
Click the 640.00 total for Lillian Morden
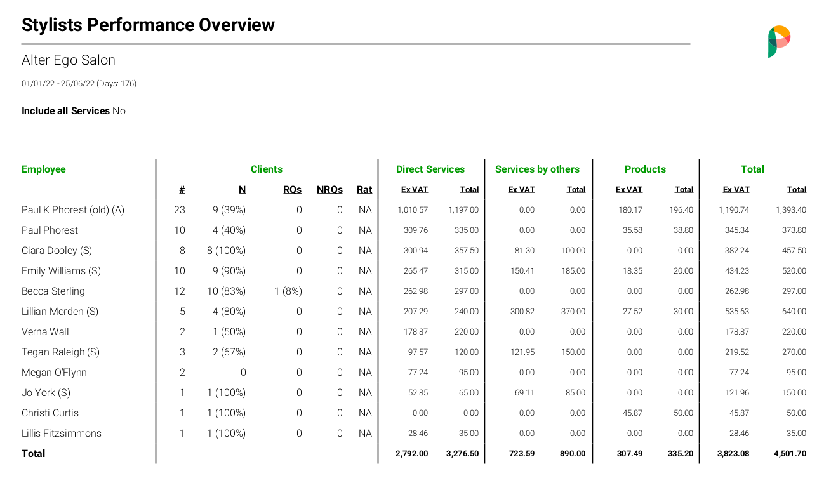[794, 312]
